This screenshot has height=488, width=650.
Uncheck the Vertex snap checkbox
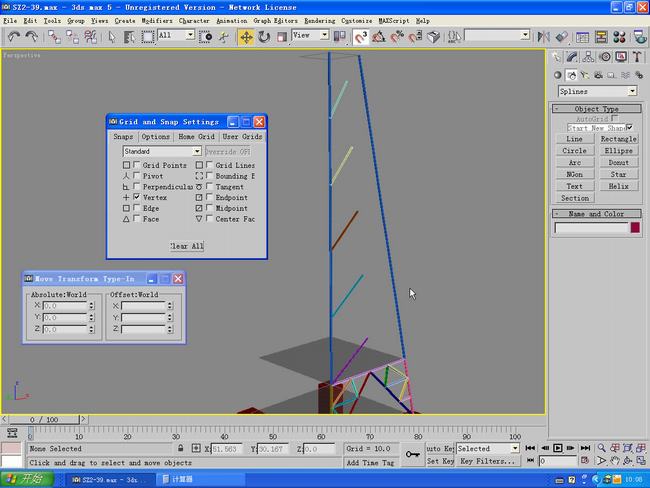[x=136, y=197]
